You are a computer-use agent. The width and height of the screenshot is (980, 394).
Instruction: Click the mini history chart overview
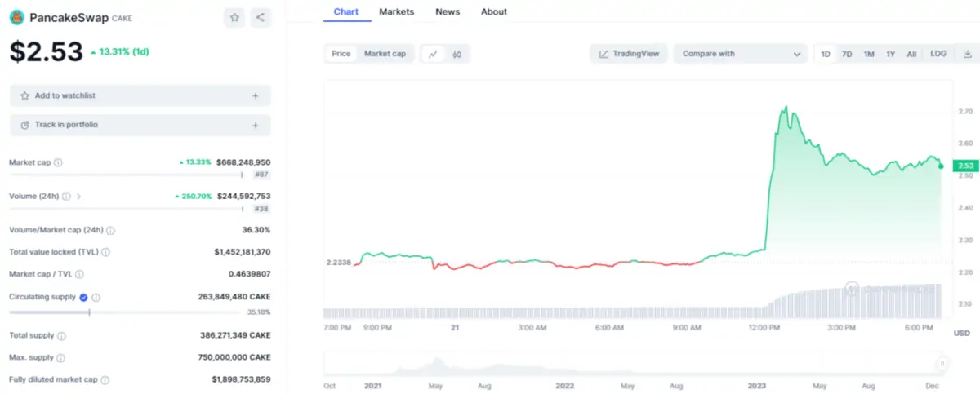click(635, 364)
